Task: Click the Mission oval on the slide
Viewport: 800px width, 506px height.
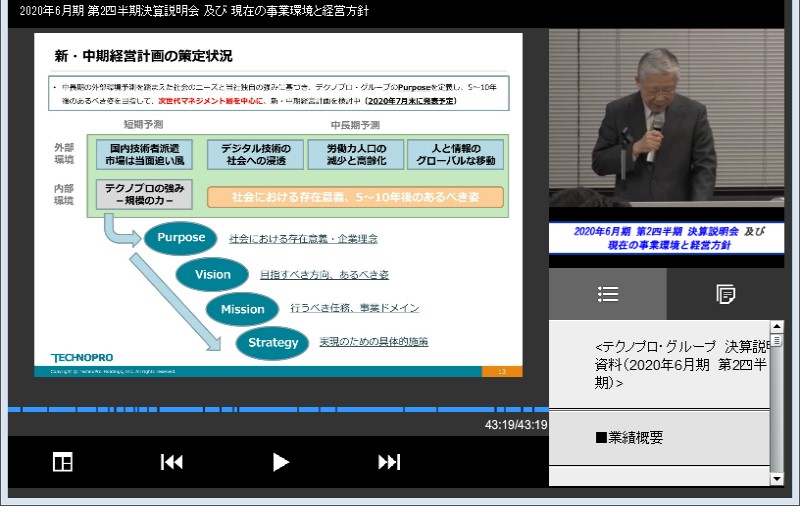Action: click(242, 309)
